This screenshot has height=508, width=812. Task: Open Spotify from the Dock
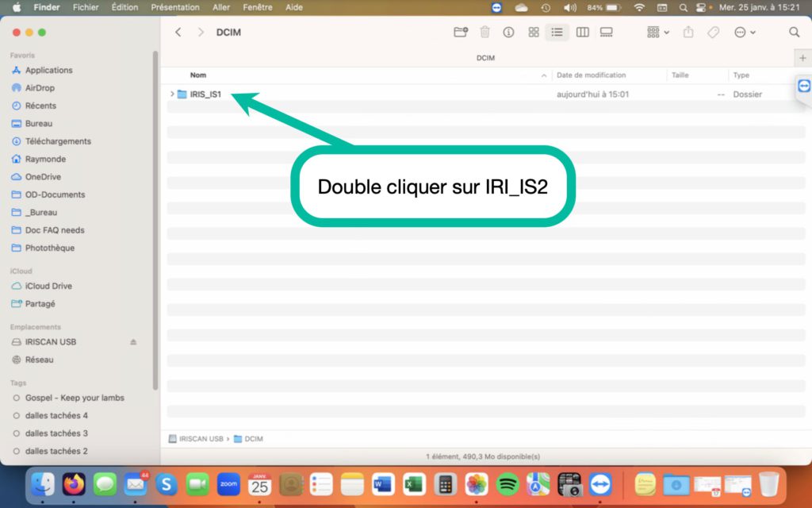tap(507, 483)
